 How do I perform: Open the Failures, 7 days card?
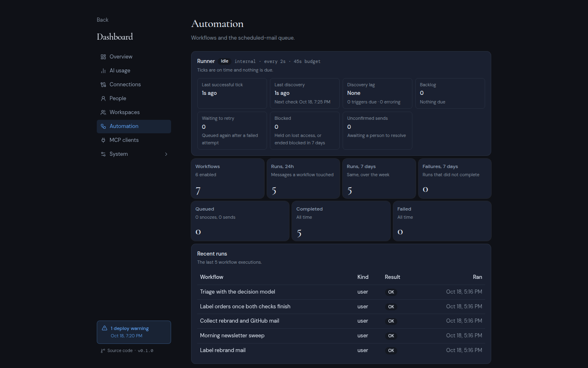[x=455, y=179]
